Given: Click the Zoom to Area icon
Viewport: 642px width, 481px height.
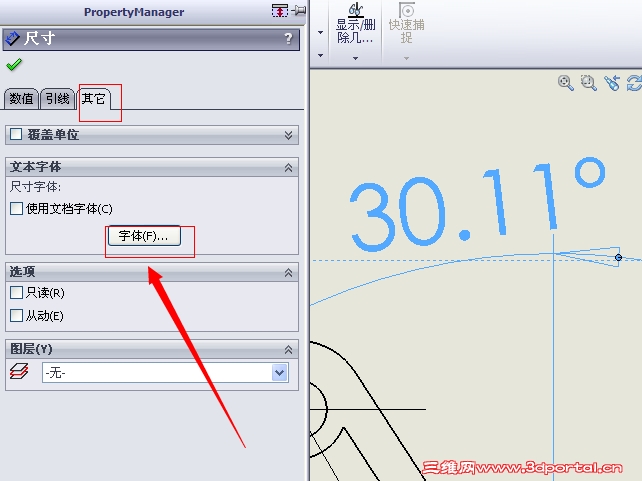Looking at the screenshot, I should pyautogui.click(x=588, y=83).
